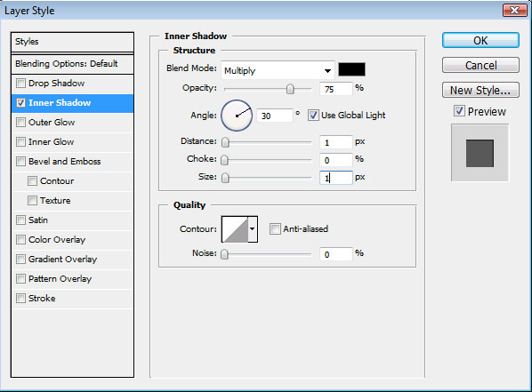Click the Size value field
This screenshot has width=532, height=392.
click(336, 178)
